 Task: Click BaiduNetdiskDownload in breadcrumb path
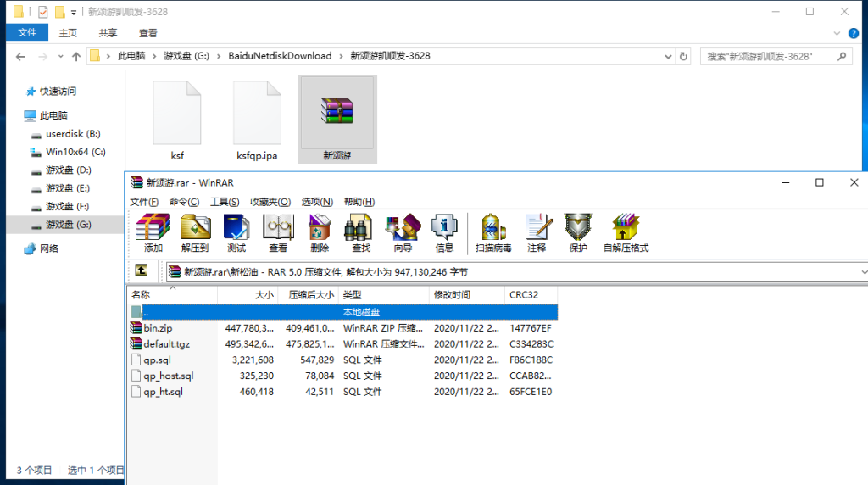click(x=280, y=56)
